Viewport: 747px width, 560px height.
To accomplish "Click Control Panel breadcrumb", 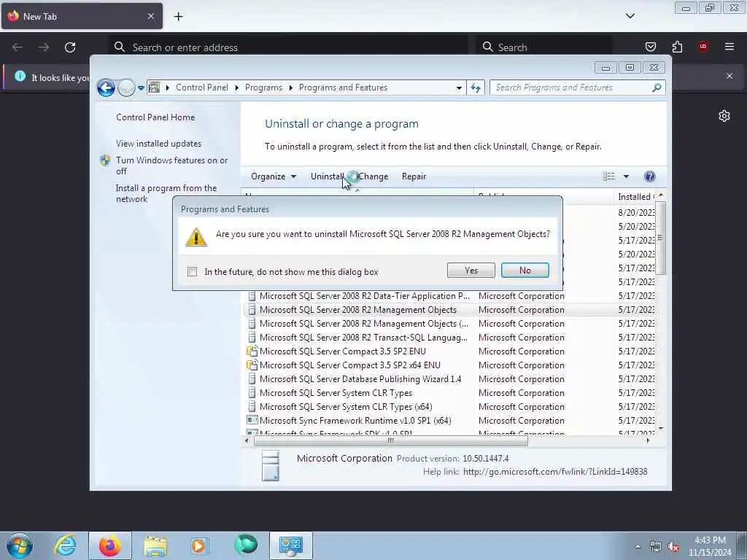I will click(x=202, y=87).
